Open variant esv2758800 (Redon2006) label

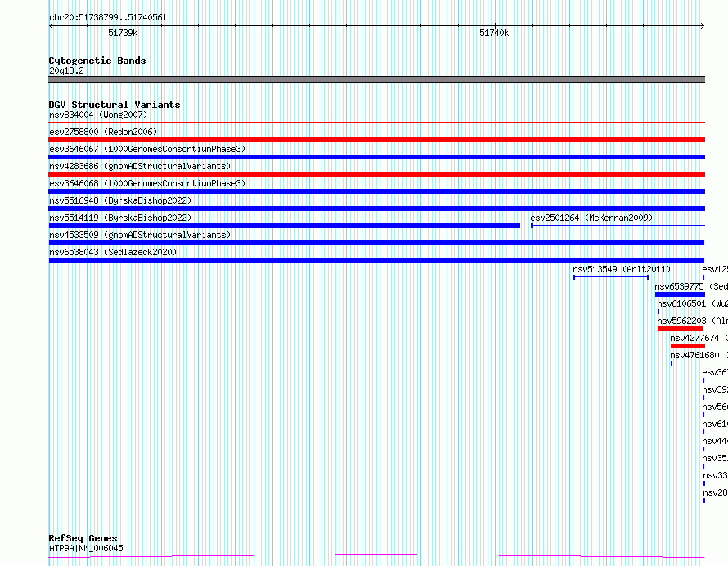[103, 132]
